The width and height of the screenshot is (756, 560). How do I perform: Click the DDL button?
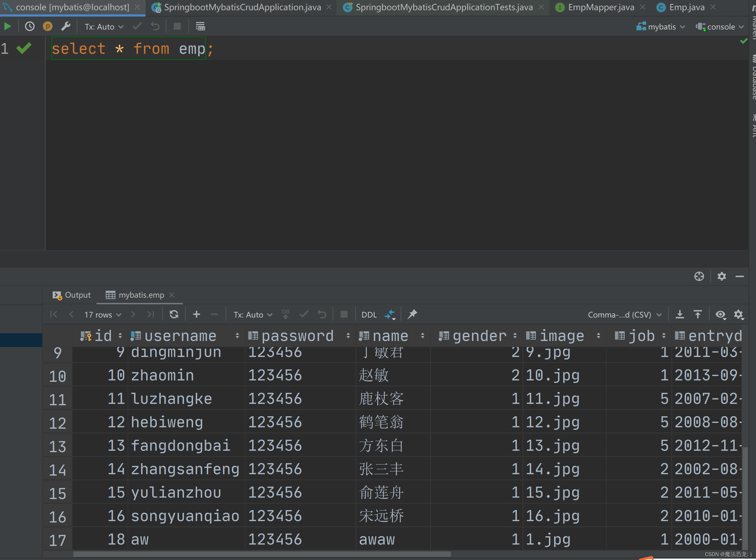click(x=369, y=315)
